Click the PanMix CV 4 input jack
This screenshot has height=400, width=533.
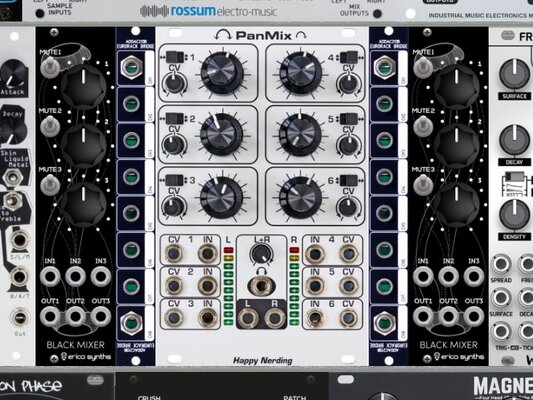click(x=348, y=254)
